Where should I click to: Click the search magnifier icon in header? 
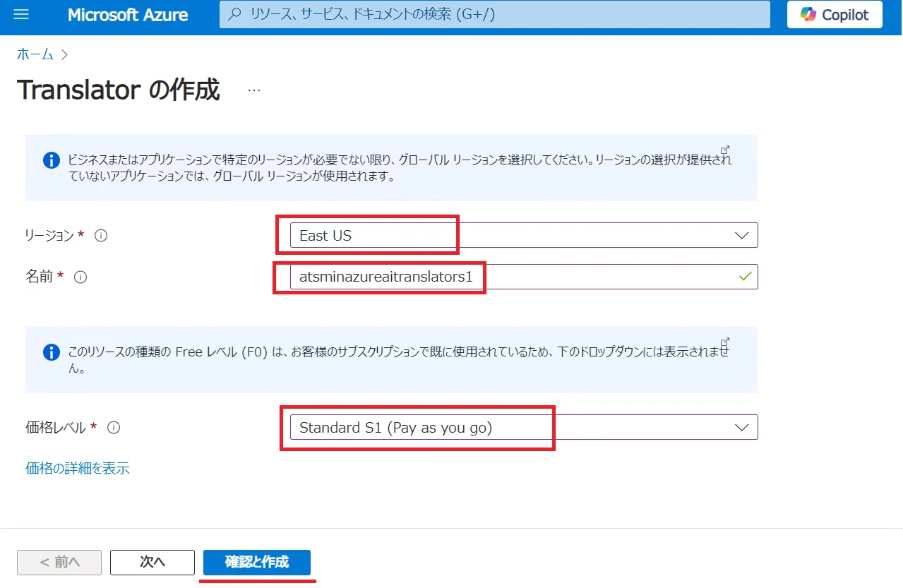(236, 15)
